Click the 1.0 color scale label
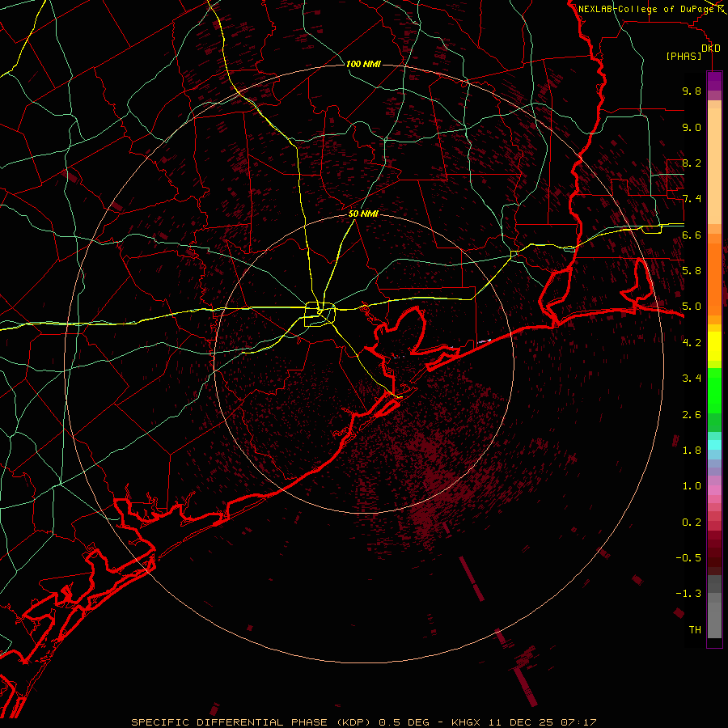728x728 pixels. (x=692, y=486)
